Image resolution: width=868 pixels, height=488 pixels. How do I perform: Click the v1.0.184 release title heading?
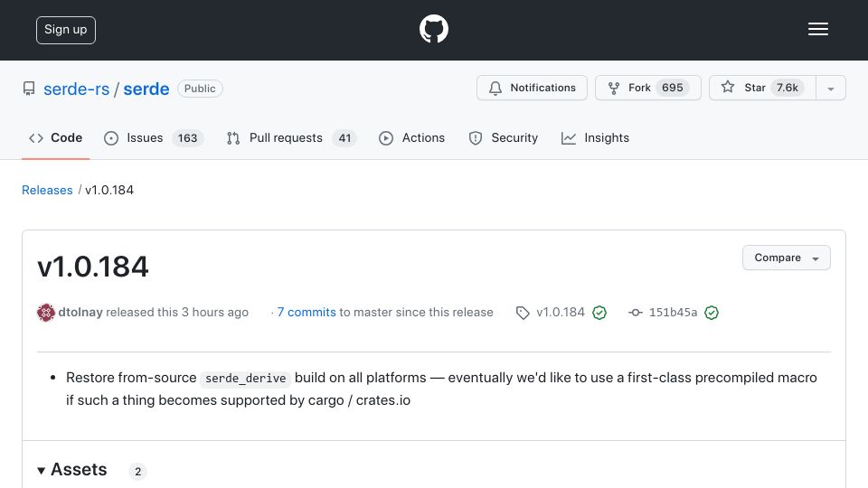click(93, 266)
